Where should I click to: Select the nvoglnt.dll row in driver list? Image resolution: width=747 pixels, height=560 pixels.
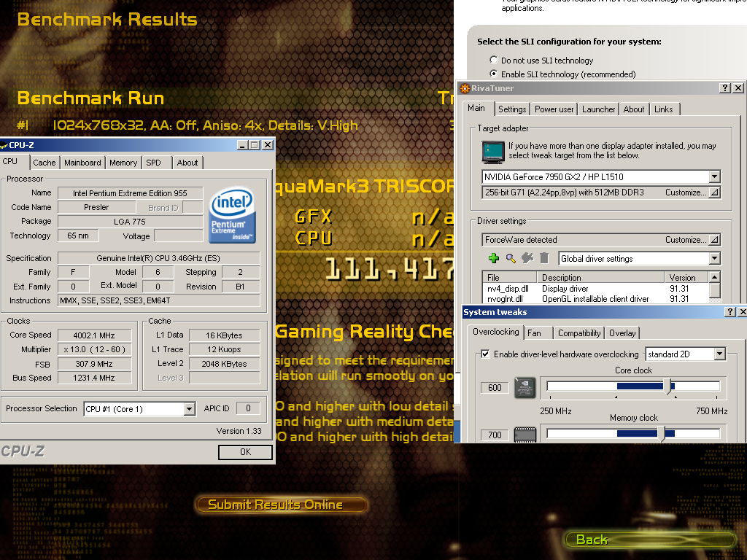[595, 299]
